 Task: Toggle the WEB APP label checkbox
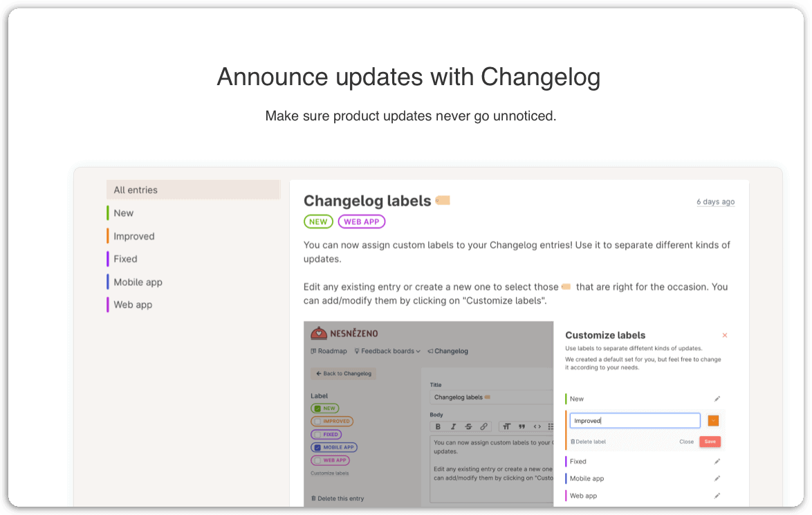[x=318, y=460]
